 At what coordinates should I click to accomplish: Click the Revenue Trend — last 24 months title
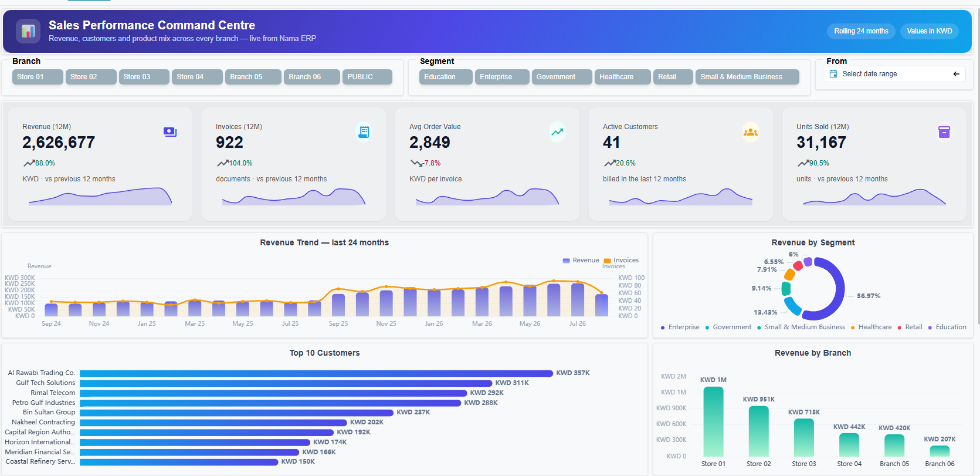[324, 242]
